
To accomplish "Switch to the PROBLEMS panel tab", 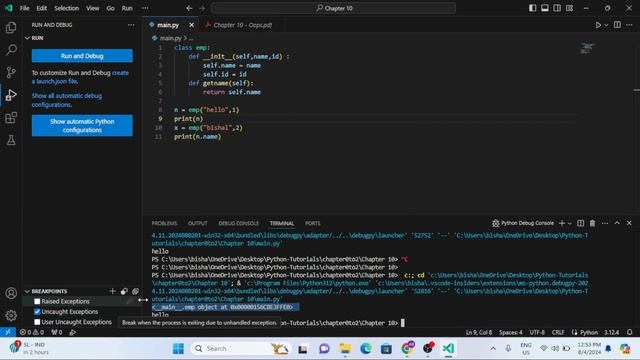I will pos(164,223).
